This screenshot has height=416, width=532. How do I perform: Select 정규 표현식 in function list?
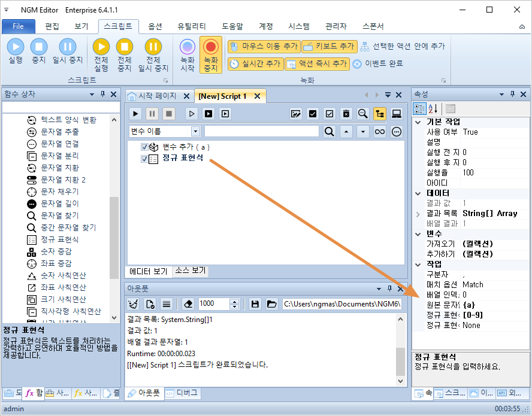[60, 239]
